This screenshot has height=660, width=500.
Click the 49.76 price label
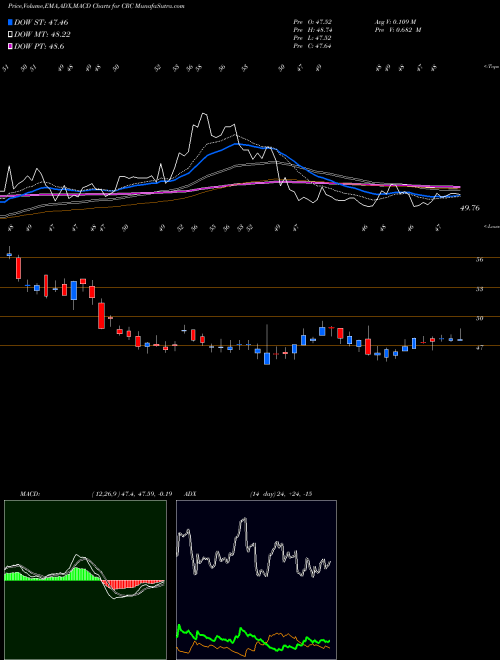coord(469,208)
